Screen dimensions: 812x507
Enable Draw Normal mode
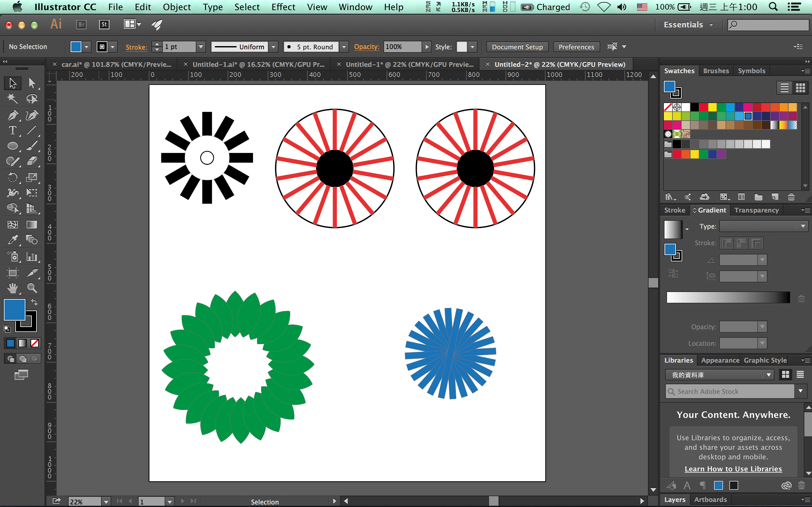11,358
